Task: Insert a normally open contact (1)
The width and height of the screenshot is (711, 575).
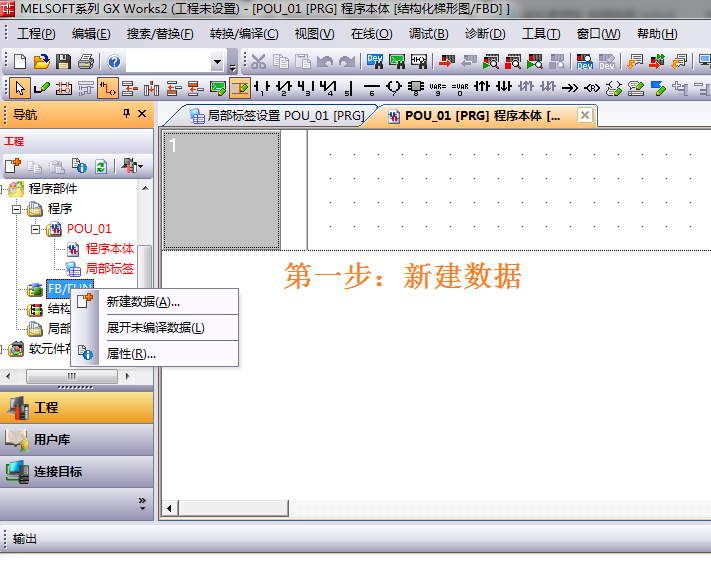Action: point(262,88)
